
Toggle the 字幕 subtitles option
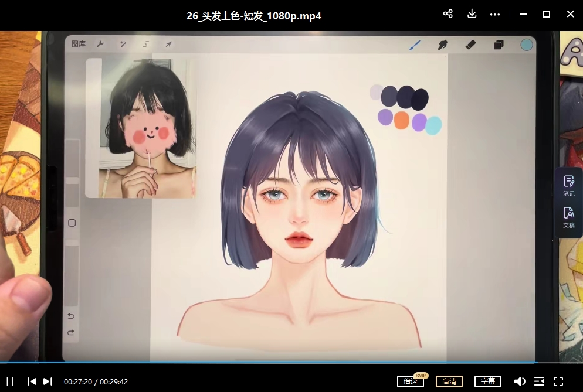point(488,381)
